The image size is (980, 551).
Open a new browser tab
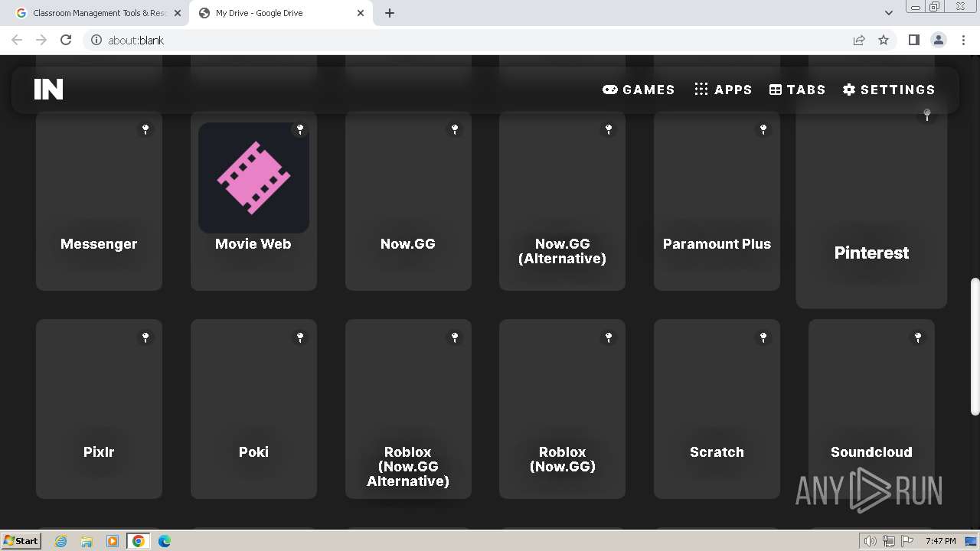click(x=390, y=13)
